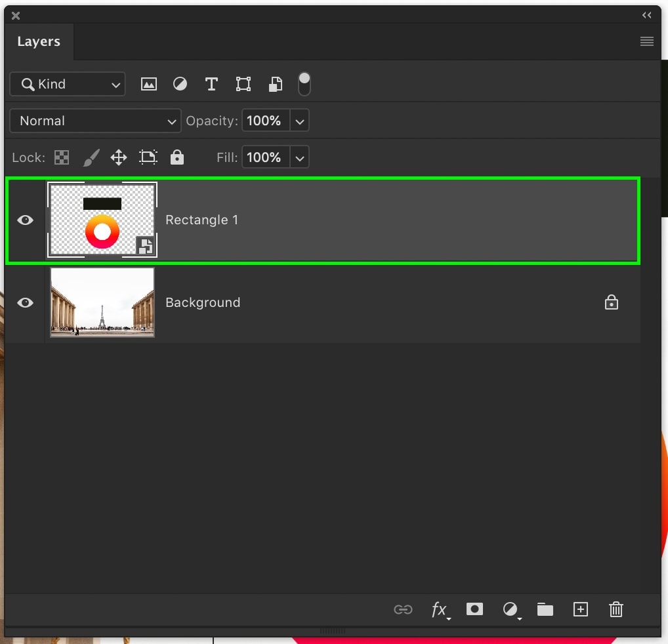The width and height of the screenshot is (668, 644).
Task: Prevent auto-nesting in artboards lock
Action: (148, 157)
